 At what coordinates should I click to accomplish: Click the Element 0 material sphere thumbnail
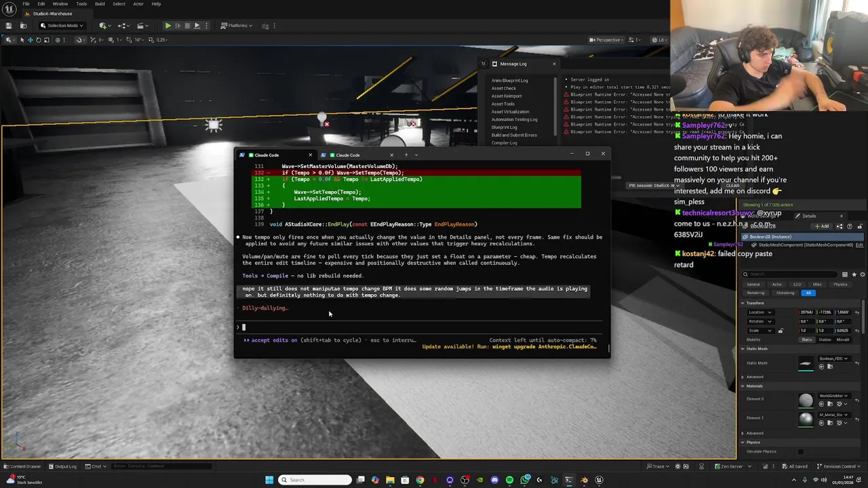pos(806,401)
